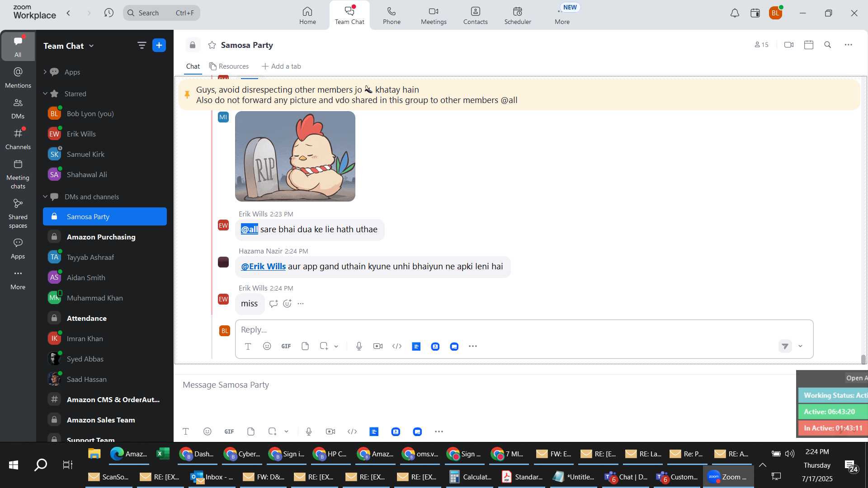View the 15 channel members

click(761, 45)
